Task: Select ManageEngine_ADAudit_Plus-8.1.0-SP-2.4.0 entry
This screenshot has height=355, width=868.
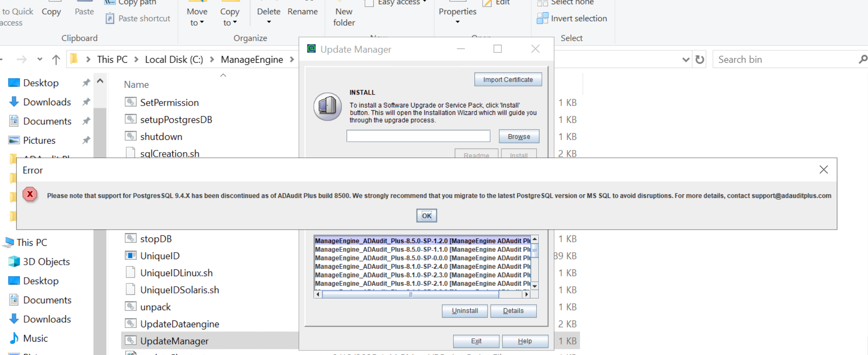Action: [x=422, y=266]
